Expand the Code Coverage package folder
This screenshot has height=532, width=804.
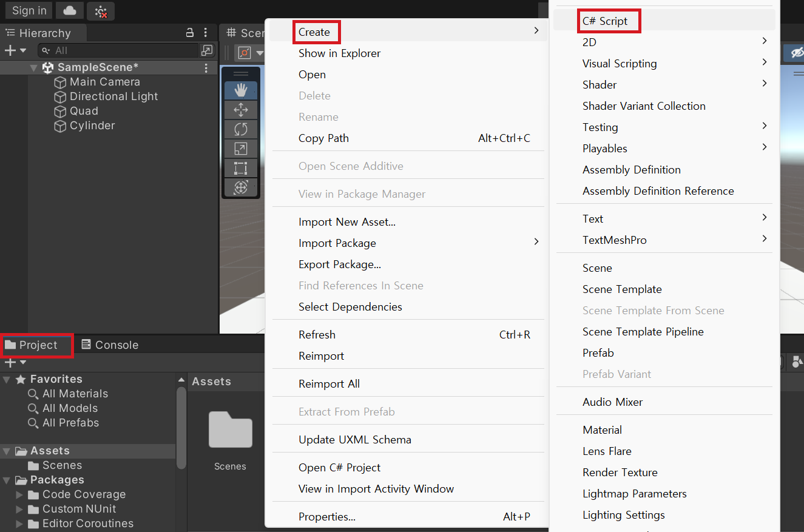19,494
